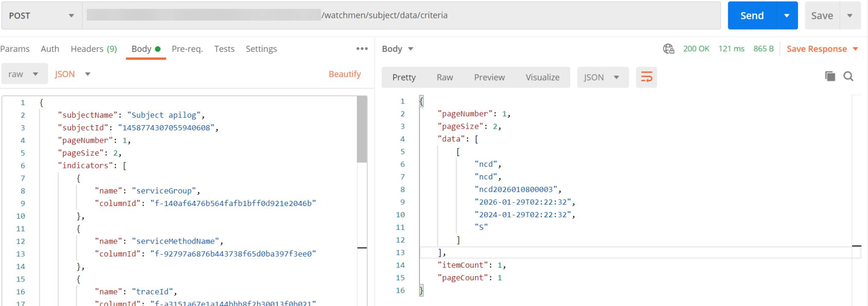Switch to the Headers (9) tab
The width and height of the screenshot is (868, 306).
94,49
